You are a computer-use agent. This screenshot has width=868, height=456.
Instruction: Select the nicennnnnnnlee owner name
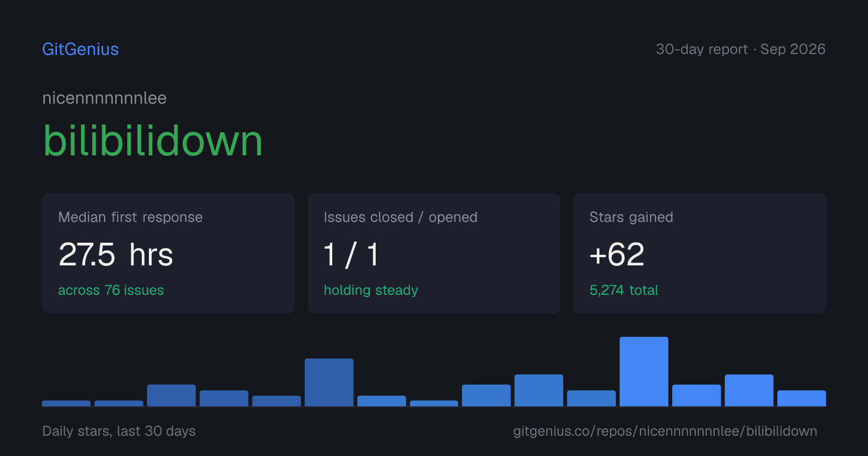coord(105,98)
